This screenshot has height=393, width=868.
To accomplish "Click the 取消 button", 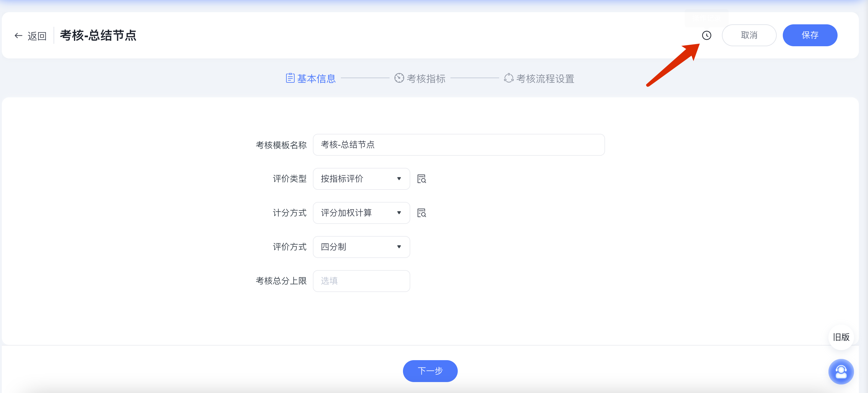I will (749, 35).
